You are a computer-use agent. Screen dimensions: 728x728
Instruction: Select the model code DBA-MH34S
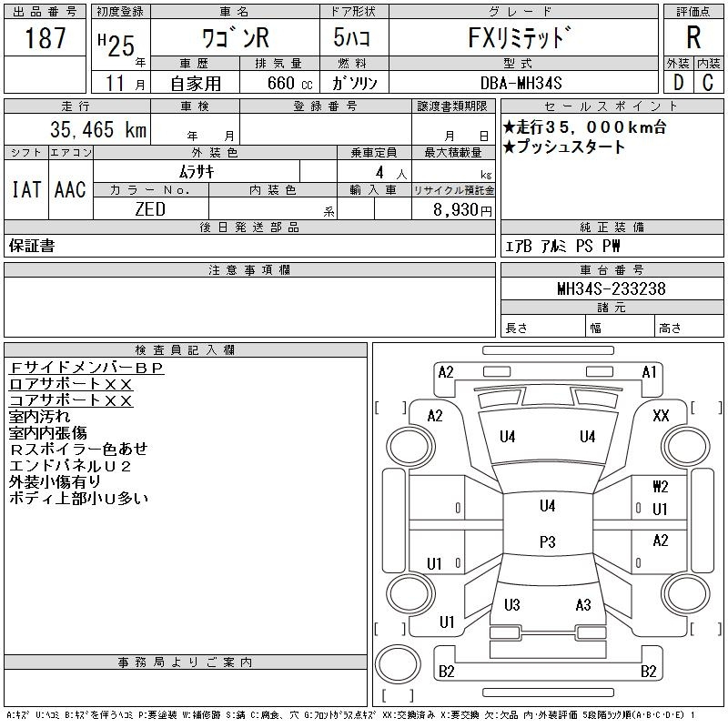pos(521,83)
